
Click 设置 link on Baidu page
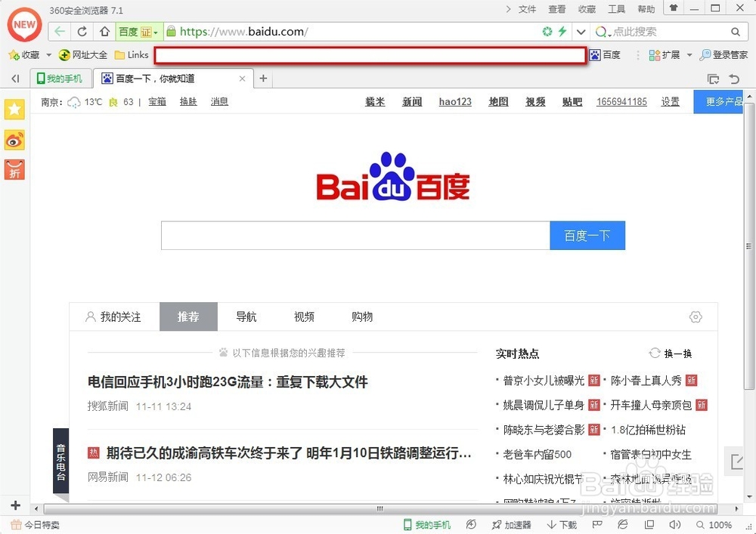point(670,102)
